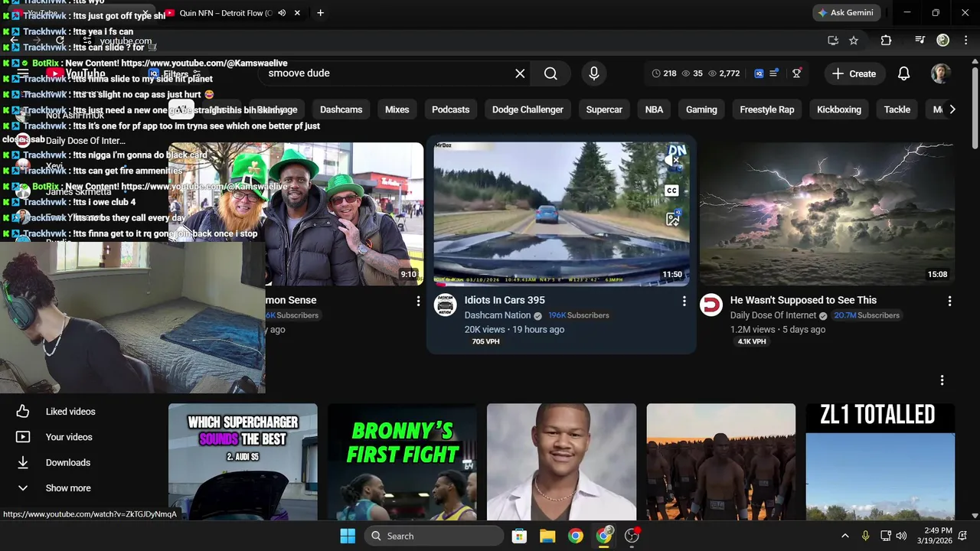The image size is (980, 551).
Task: Select the Kickboxing chip
Action: click(839, 109)
